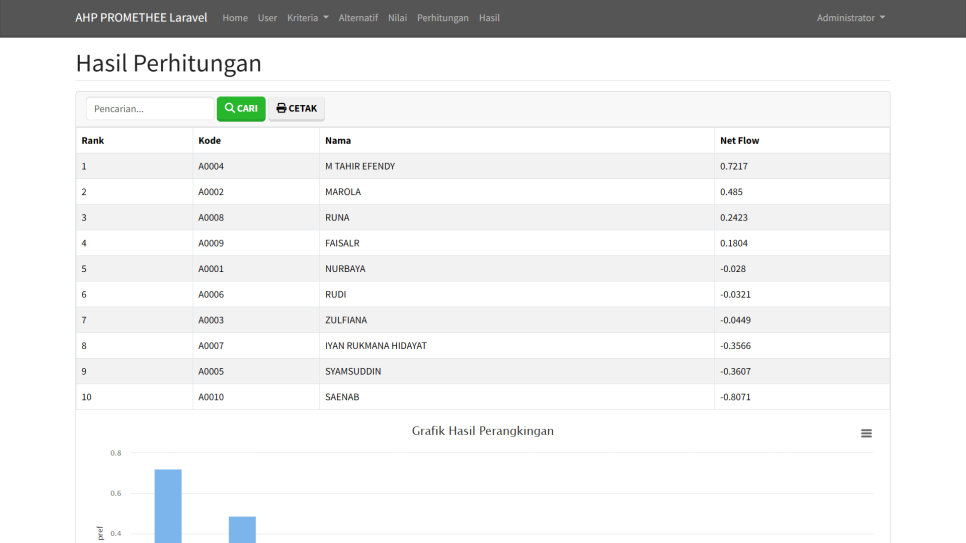Open the Home nav link
Image resolution: width=966 pixels, height=543 pixels.
[235, 18]
